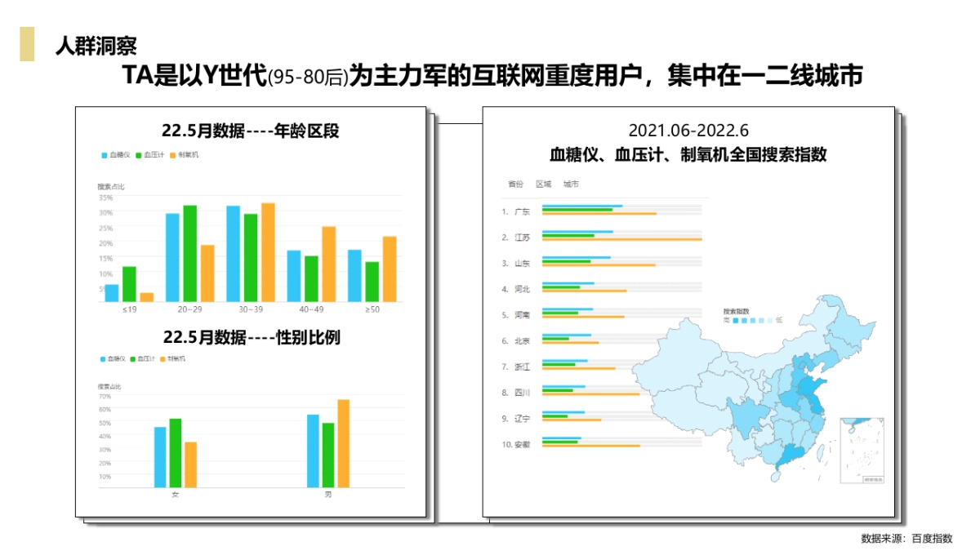Click the orange 制氧机 legend square in age chart
This screenshot has width=980, height=551.
pyautogui.click(x=173, y=154)
